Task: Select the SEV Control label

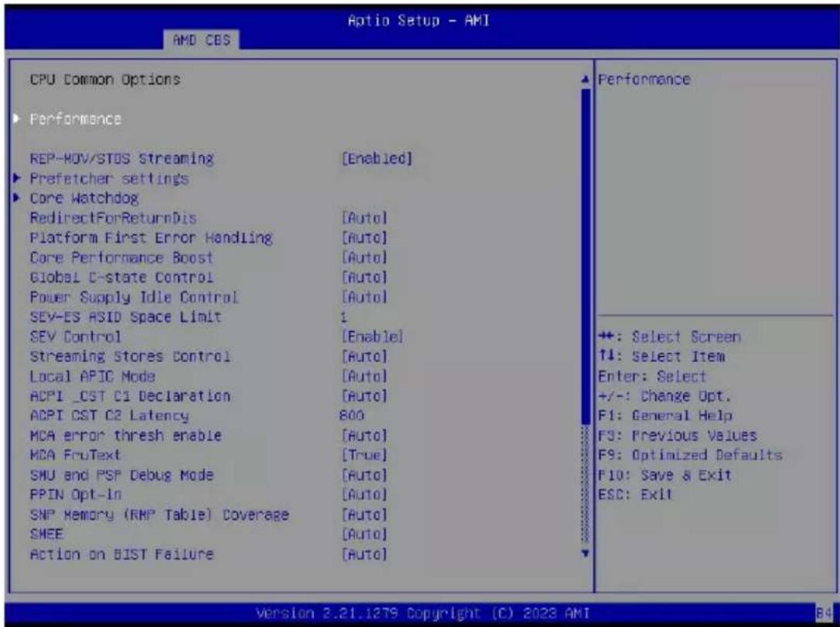Action: (76, 337)
